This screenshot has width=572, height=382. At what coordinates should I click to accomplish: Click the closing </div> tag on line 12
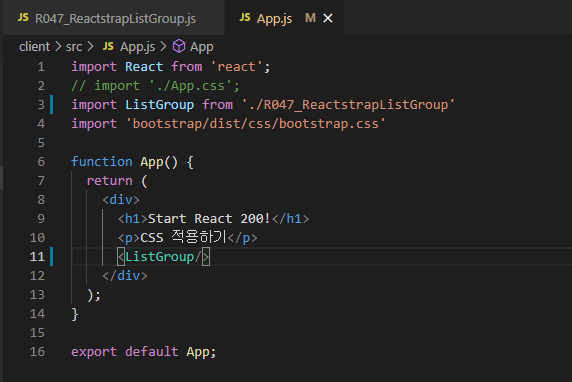(125, 275)
